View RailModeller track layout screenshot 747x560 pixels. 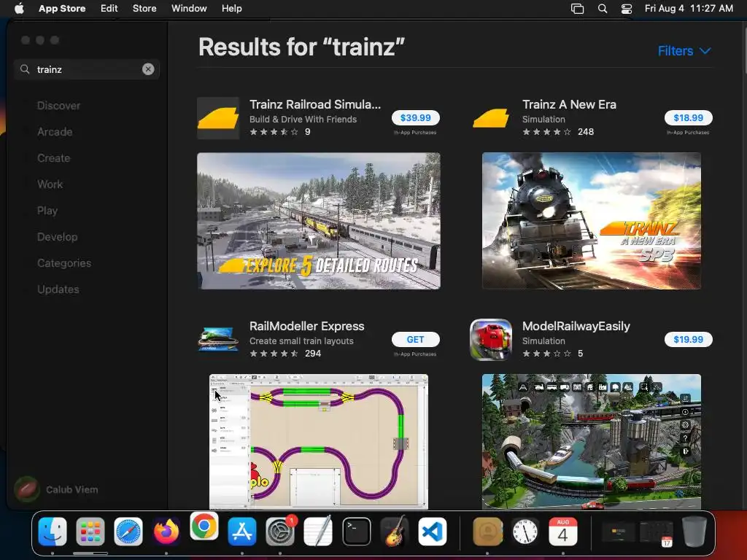coord(318,441)
